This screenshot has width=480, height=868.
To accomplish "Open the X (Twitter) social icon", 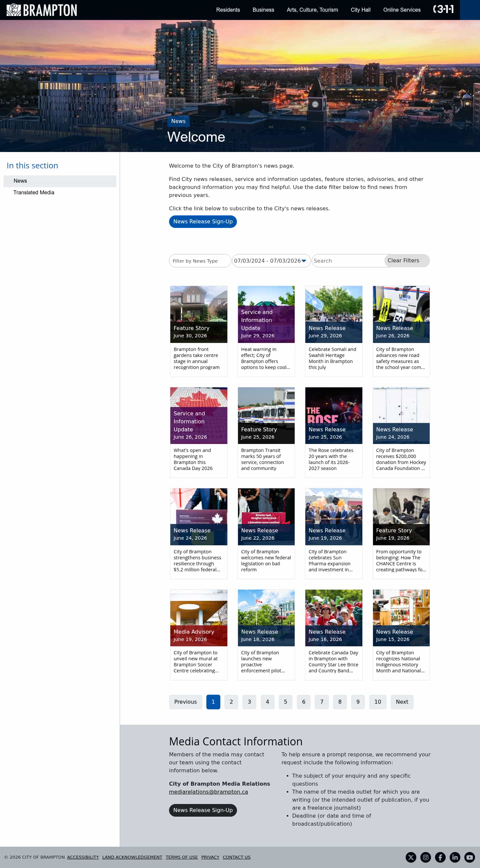I will click(x=411, y=857).
